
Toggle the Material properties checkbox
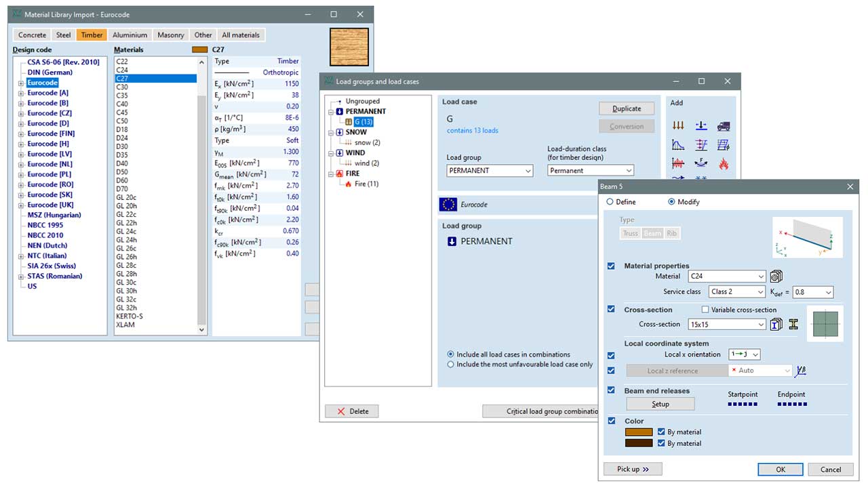(x=612, y=266)
